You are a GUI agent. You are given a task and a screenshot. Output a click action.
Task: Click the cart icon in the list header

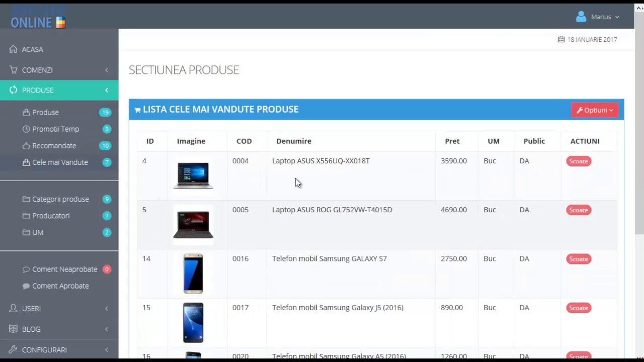(x=137, y=110)
